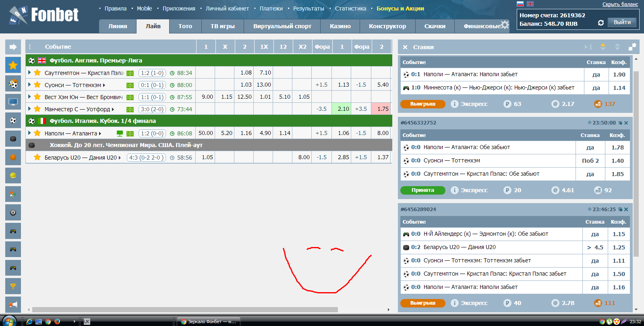
Task: Select all sports icon in the sidebar
Action: point(13,83)
